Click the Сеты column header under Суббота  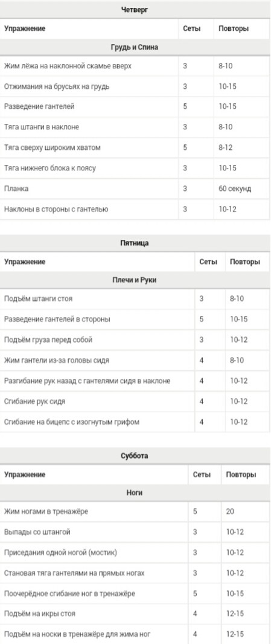click(x=202, y=475)
